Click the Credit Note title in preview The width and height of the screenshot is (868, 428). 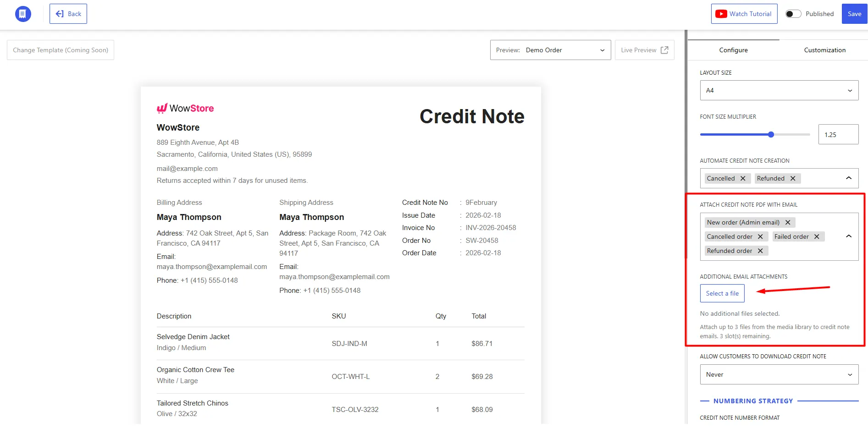pyautogui.click(x=472, y=116)
